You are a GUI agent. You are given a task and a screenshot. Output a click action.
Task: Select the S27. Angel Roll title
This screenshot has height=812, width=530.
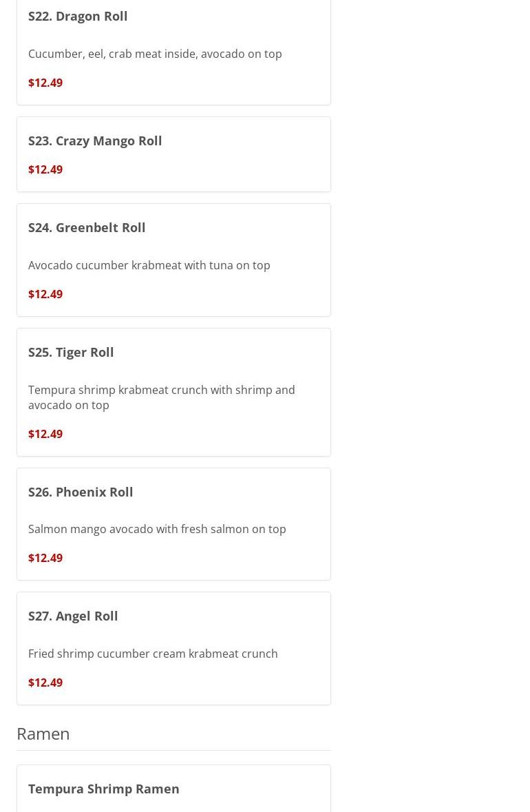tap(73, 616)
